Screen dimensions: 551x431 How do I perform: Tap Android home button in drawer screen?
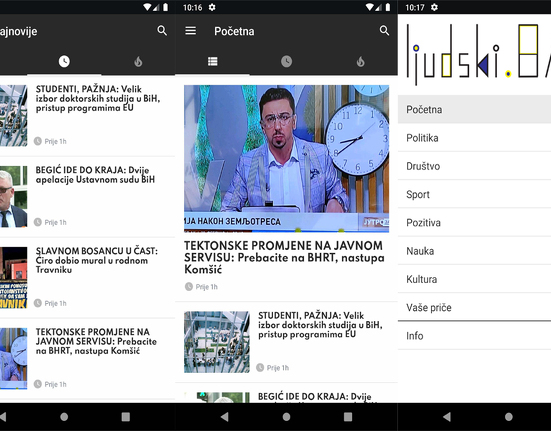pos(508,417)
